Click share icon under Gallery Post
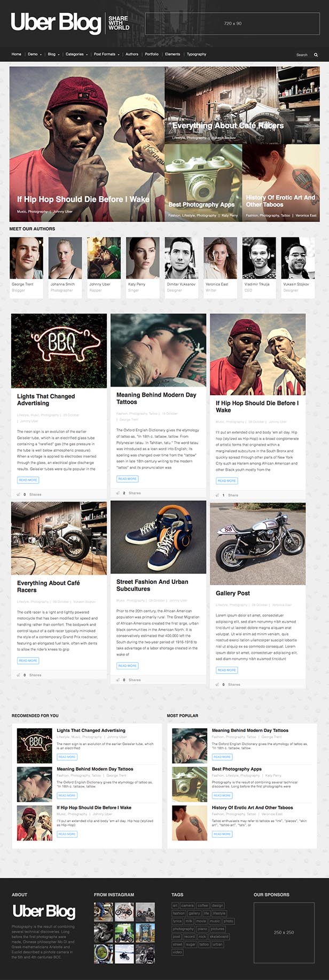Viewport: 329px width, 980px height. point(217,684)
